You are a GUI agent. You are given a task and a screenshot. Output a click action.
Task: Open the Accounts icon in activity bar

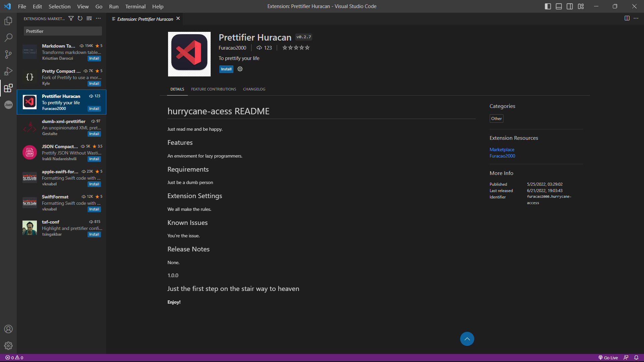point(8,329)
